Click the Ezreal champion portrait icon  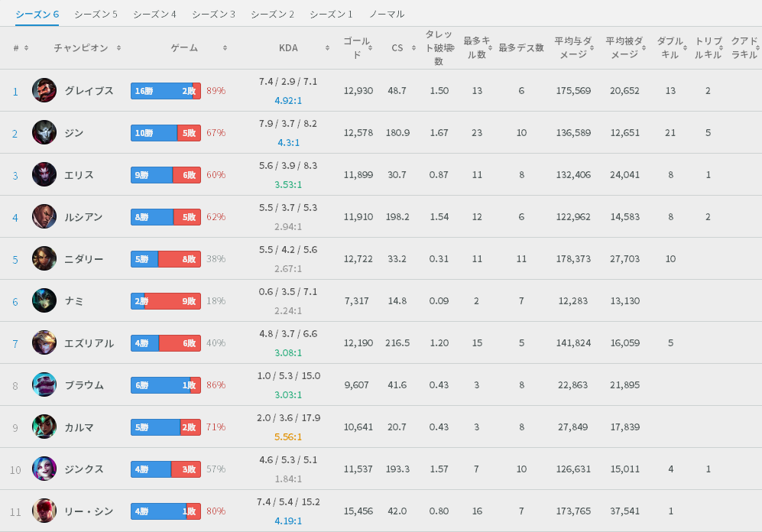pos(44,343)
